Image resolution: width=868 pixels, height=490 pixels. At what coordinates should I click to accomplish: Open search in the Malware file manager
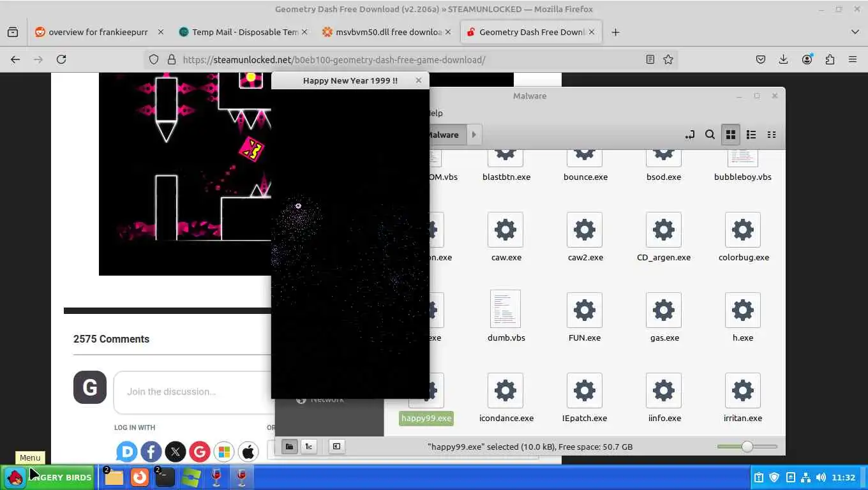pos(710,135)
